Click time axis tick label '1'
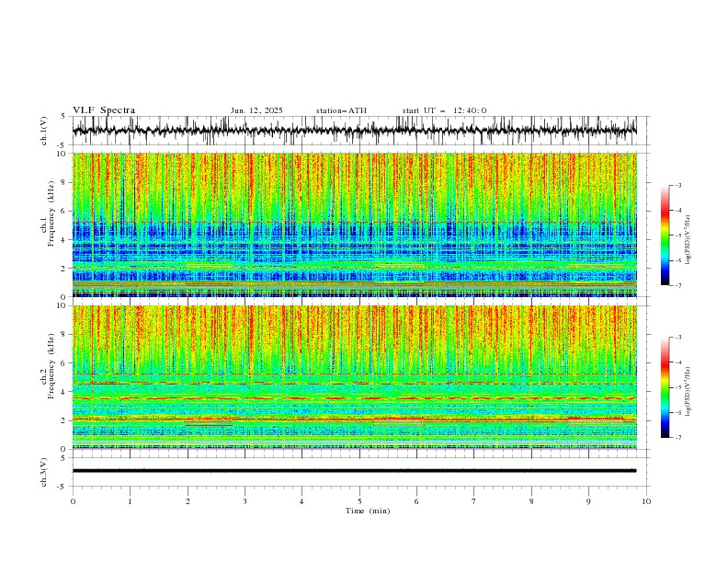This screenshot has height=563, width=728. [x=130, y=501]
